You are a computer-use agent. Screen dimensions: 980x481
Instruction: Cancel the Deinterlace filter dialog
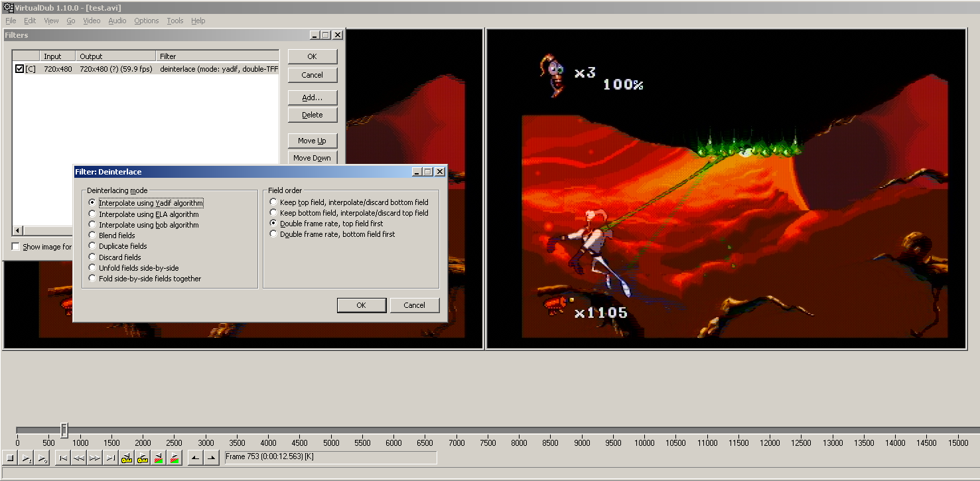pyautogui.click(x=415, y=305)
